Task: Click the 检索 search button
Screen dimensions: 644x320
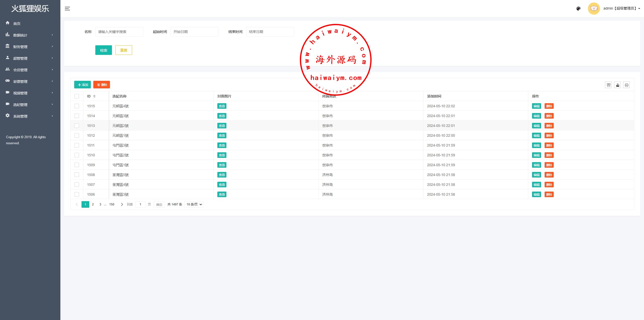Action: click(x=103, y=50)
